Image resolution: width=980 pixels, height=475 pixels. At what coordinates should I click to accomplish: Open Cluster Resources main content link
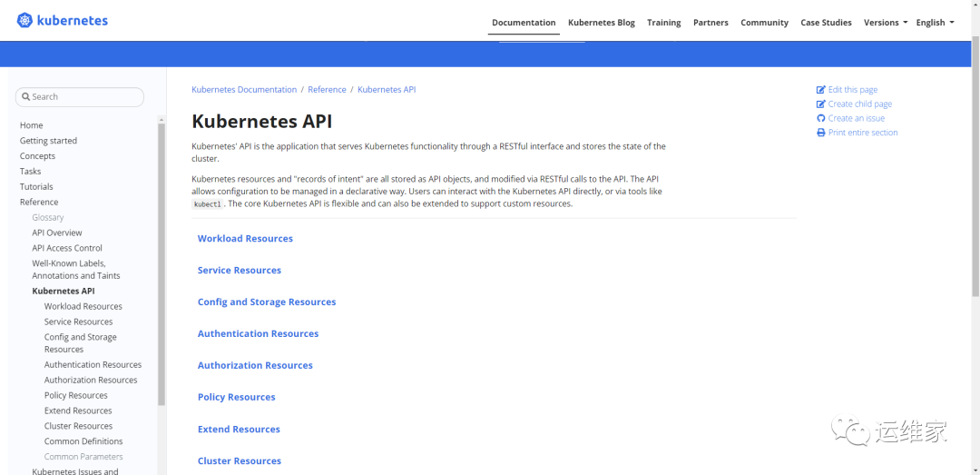pyautogui.click(x=240, y=461)
